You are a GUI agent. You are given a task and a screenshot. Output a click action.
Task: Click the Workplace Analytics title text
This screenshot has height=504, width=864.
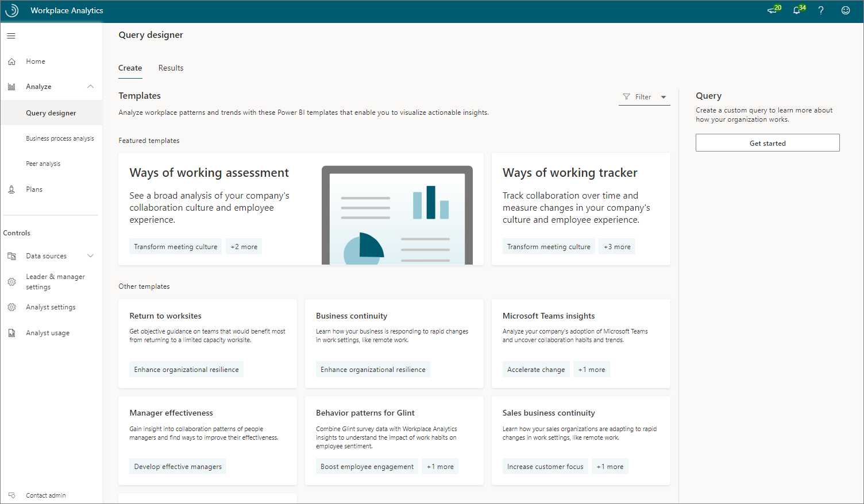pos(67,10)
